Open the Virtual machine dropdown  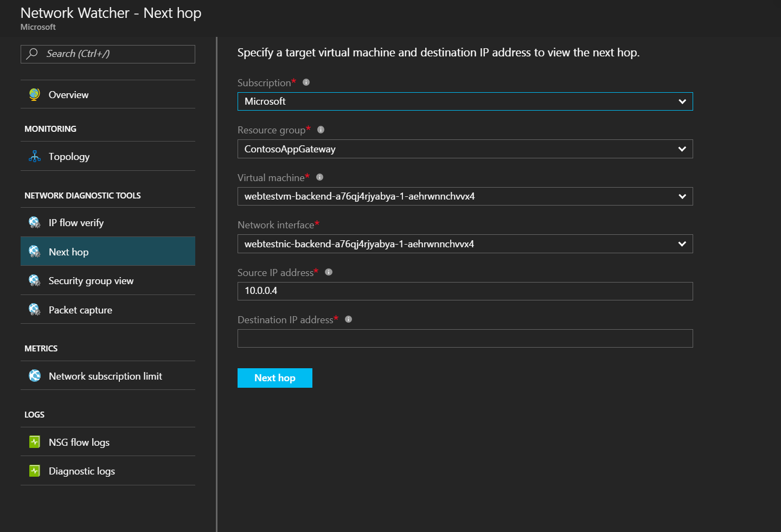click(465, 196)
